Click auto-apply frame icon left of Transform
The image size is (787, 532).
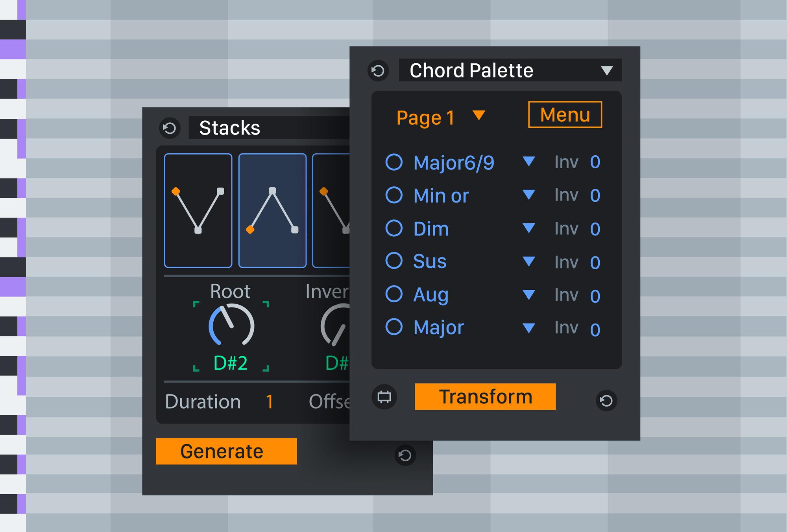(x=384, y=397)
